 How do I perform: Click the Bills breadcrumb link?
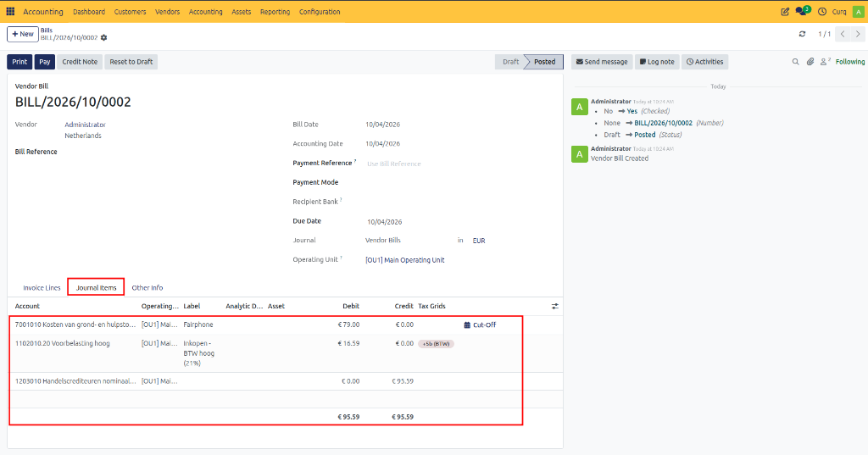point(47,31)
